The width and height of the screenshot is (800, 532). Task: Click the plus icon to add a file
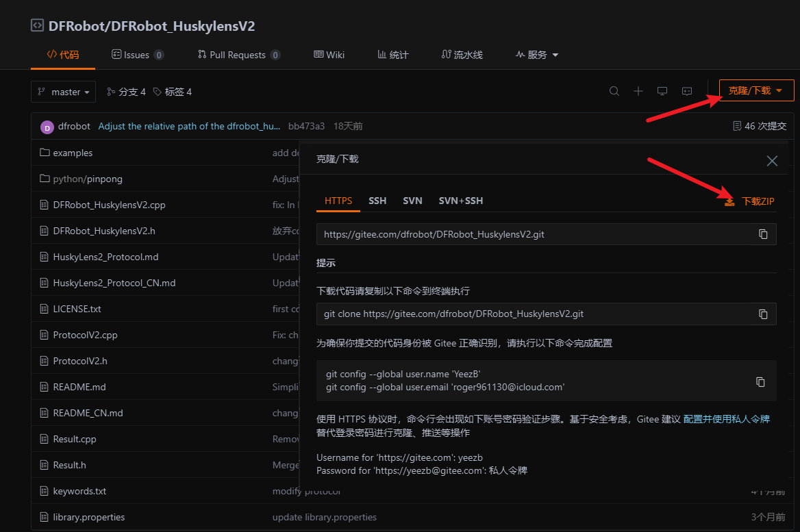638,91
